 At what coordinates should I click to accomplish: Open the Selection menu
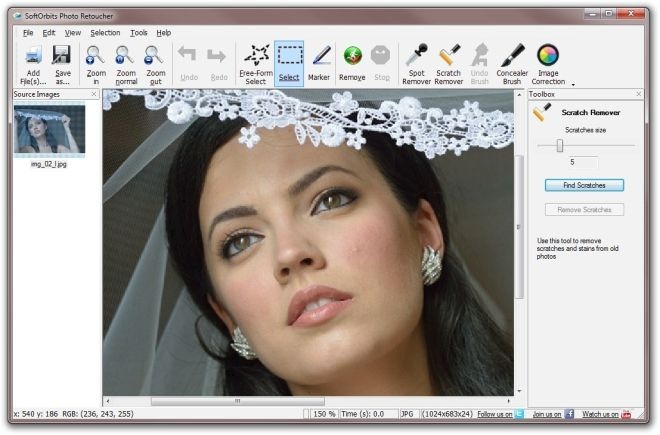105,33
